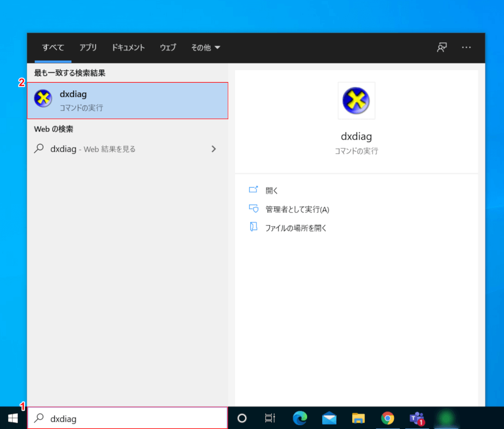This screenshot has width=504, height=429.
Task: Click the large dxdiag icon in preview pane
Action: (356, 101)
